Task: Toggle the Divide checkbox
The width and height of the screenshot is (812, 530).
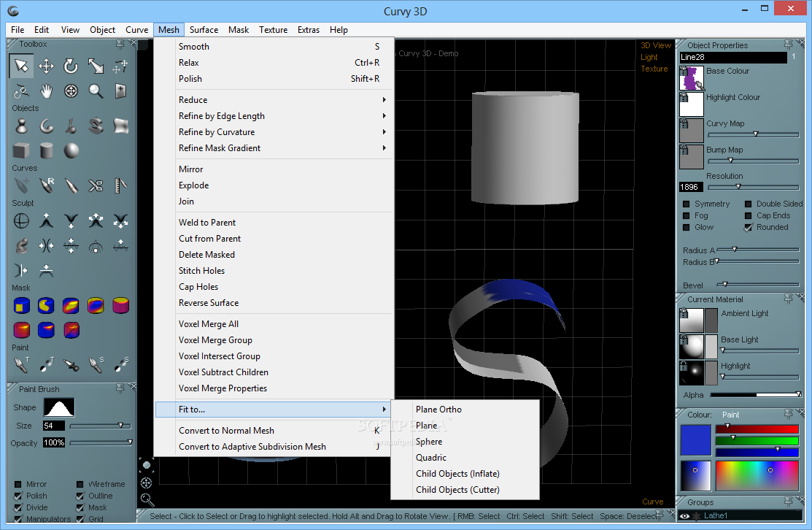Action: [18, 507]
